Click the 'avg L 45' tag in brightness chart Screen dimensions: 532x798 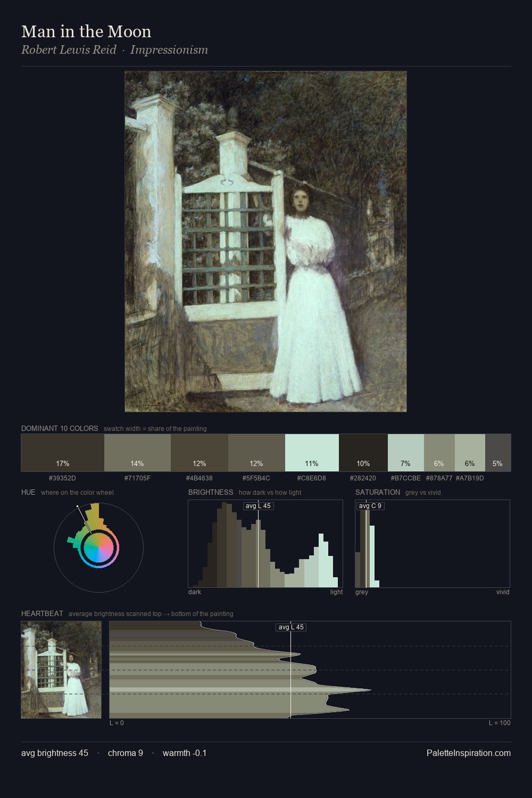point(259,506)
